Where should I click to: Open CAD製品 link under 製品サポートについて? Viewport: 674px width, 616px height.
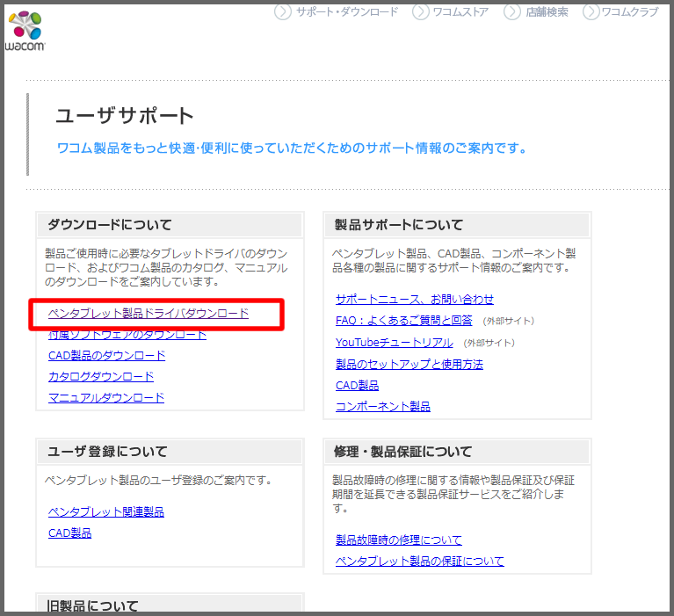coord(357,385)
